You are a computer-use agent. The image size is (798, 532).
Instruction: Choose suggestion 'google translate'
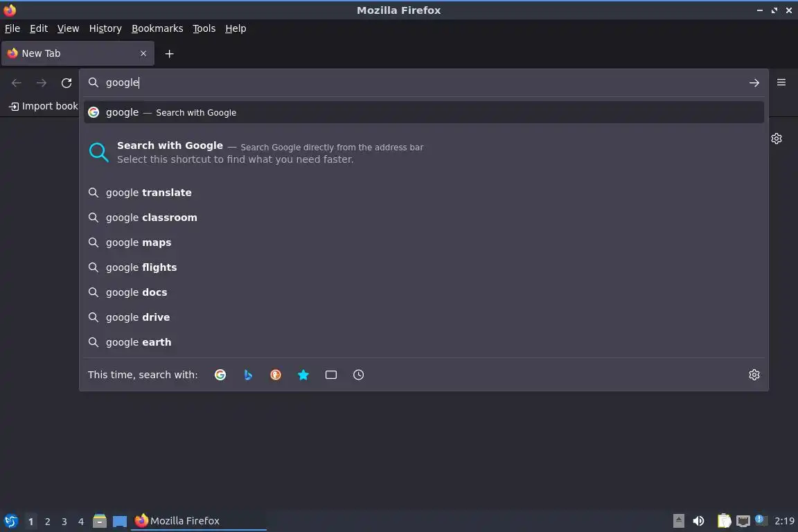pos(424,193)
